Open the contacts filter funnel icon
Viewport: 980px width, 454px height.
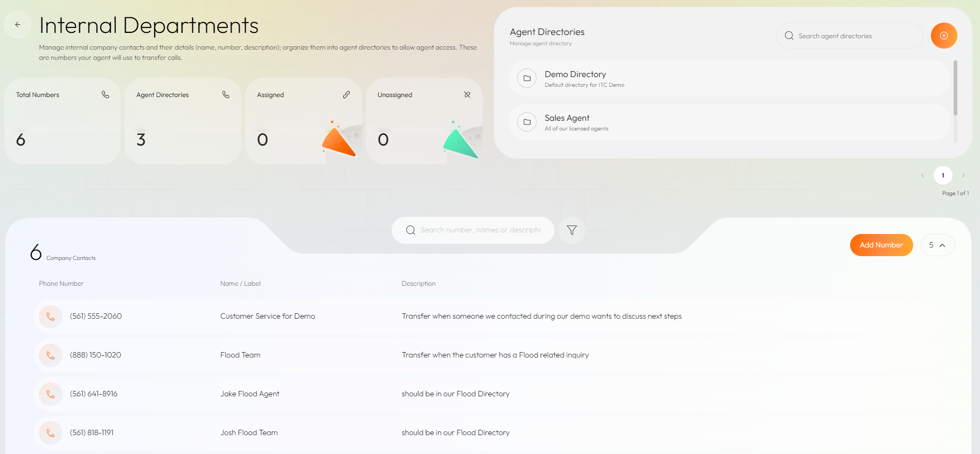pos(572,230)
